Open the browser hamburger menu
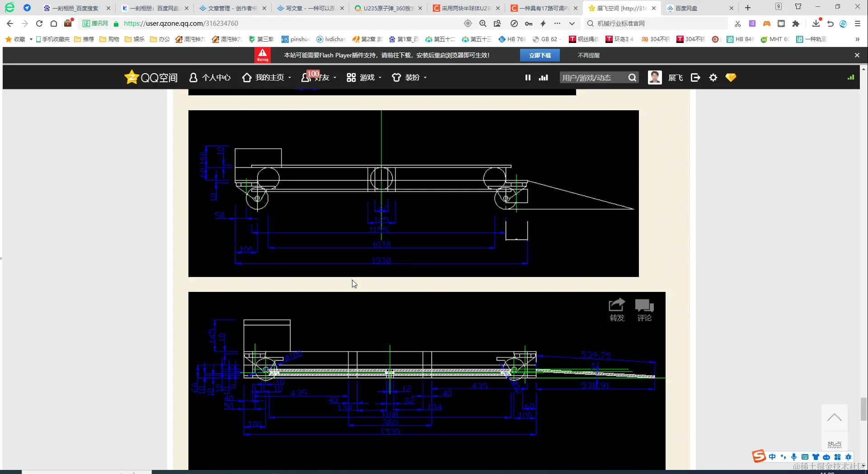This screenshot has width=868, height=474. click(x=858, y=23)
